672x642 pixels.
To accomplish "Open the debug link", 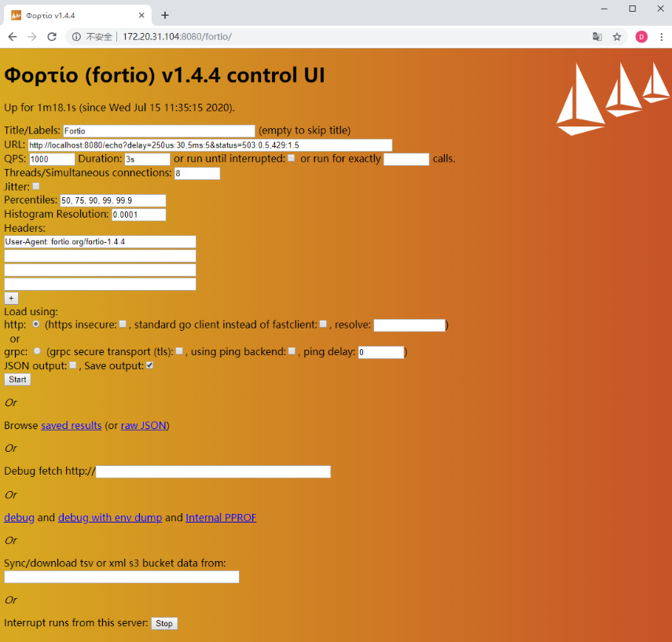I will click(x=20, y=518).
